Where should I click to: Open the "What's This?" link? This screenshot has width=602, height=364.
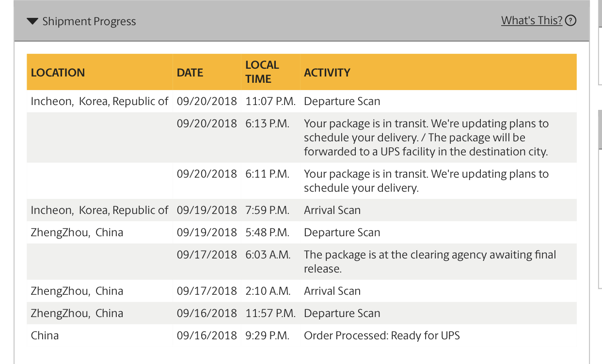[x=532, y=20]
